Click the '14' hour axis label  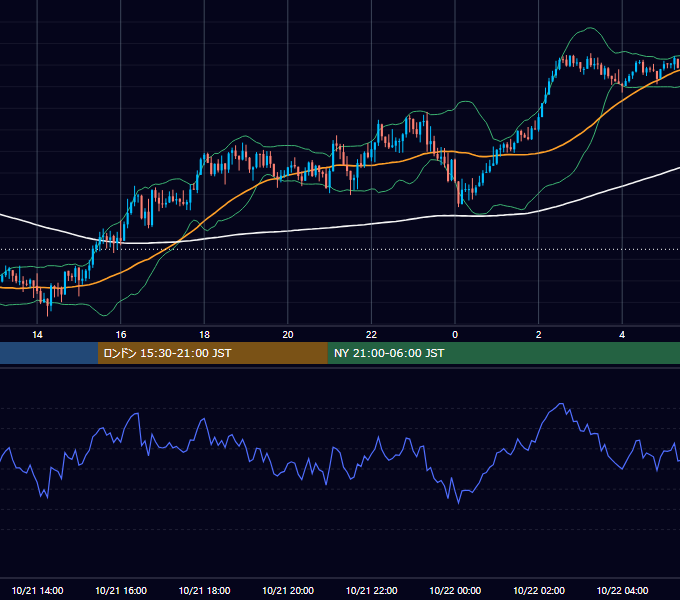point(37,335)
